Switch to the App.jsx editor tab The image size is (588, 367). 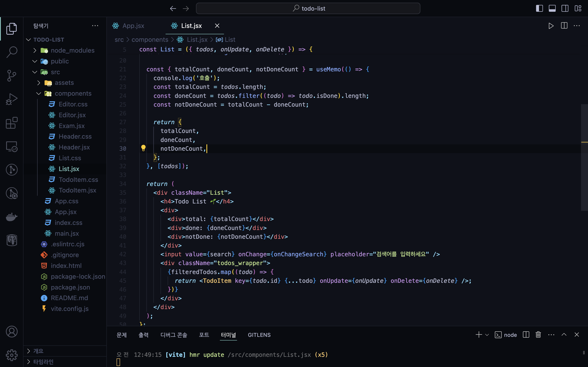133,26
